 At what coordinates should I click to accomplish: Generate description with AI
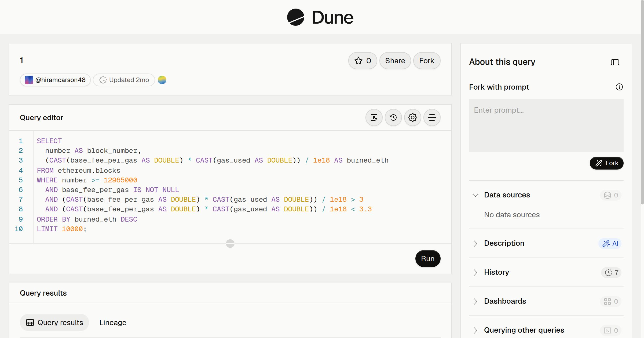coord(610,243)
